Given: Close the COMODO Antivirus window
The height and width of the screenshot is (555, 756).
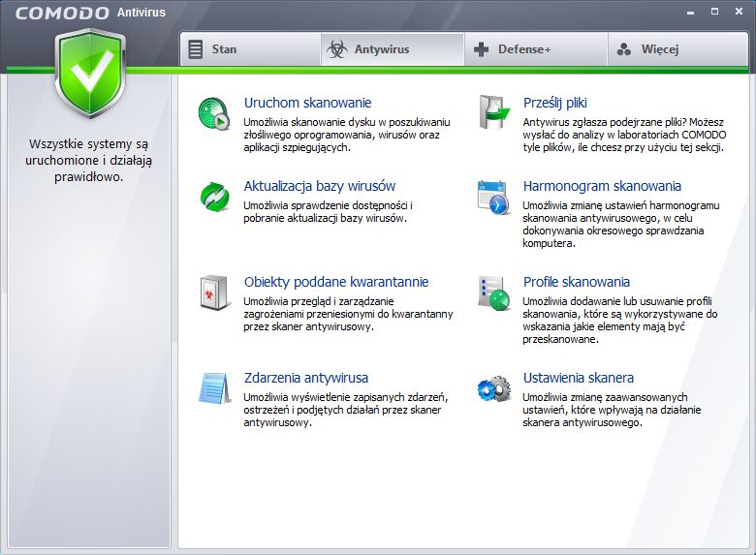Looking at the screenshot, I should pos(739,12).
